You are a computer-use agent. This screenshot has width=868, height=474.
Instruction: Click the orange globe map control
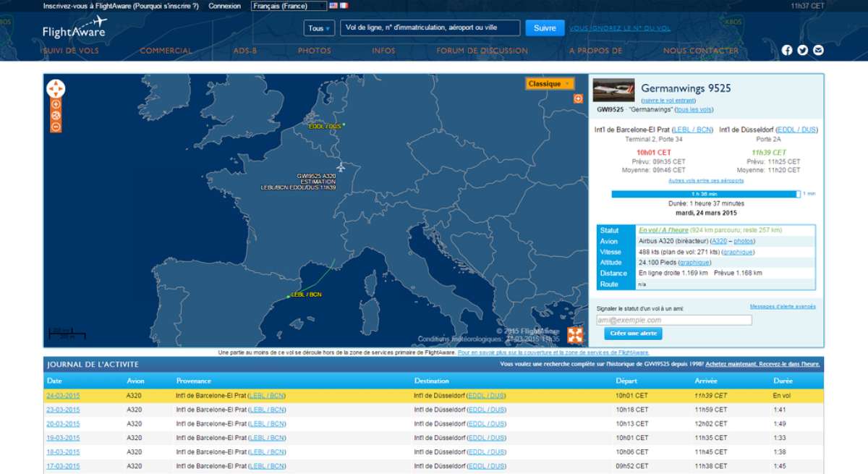point(56,115)
